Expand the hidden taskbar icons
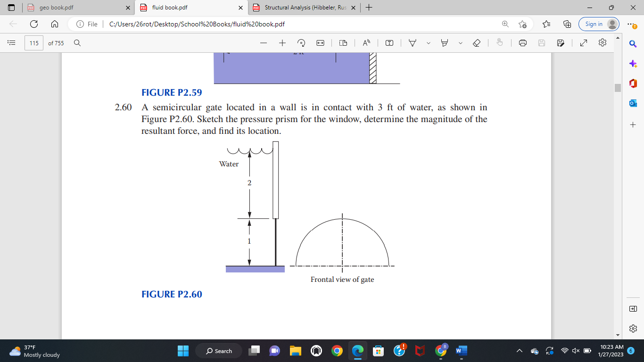This screenshot has width=644, height=362. click(x=519, y=351)
